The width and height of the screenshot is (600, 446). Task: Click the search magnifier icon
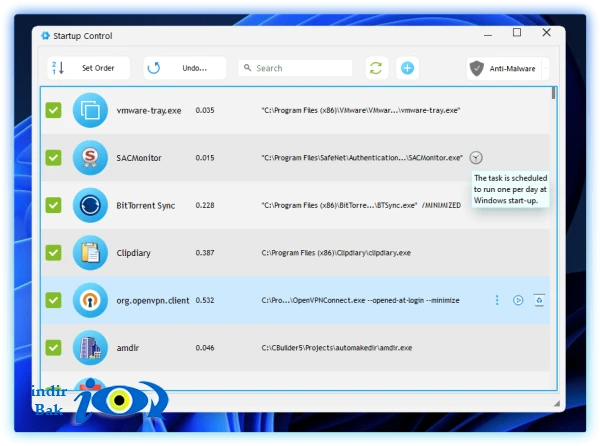point(248,68)
